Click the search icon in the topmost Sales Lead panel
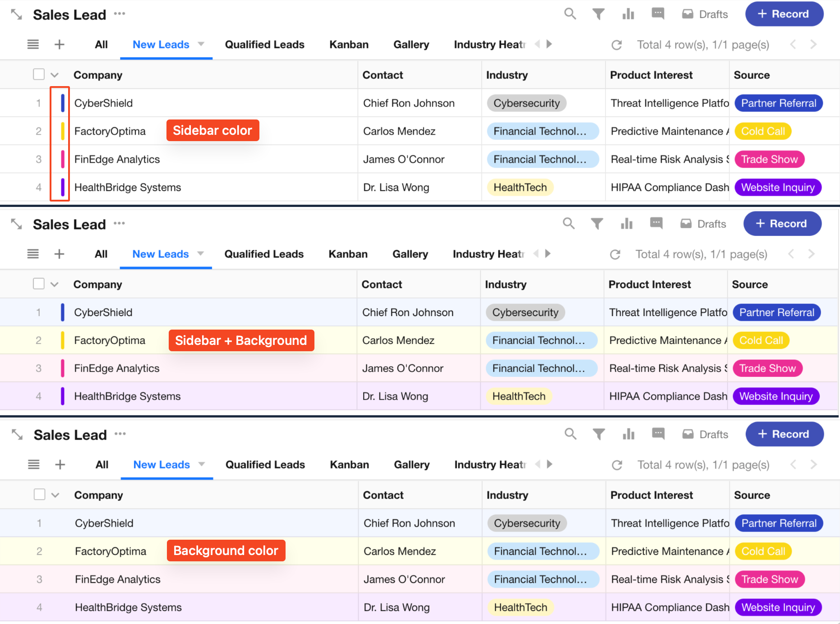 570,14
